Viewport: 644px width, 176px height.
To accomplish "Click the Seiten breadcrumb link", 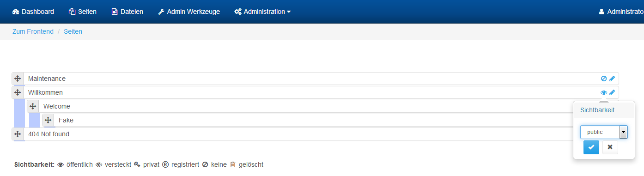I will (73, 31).
